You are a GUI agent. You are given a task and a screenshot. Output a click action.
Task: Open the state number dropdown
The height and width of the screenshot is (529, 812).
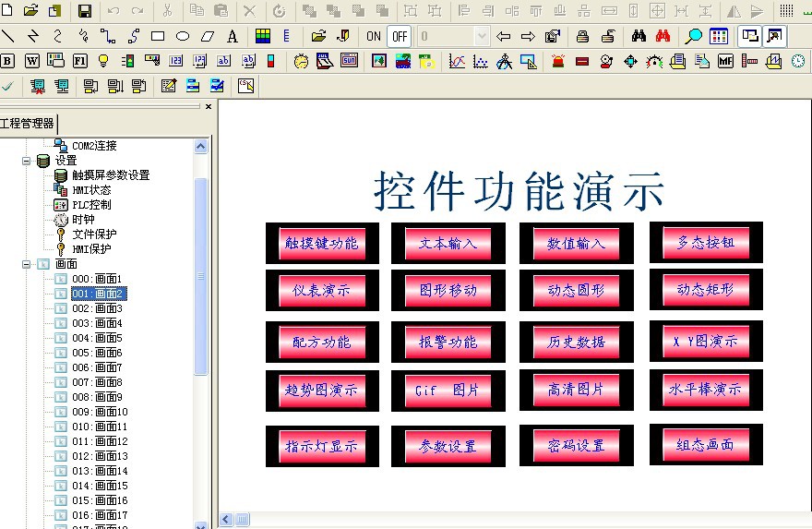click(x=481, y=37)
